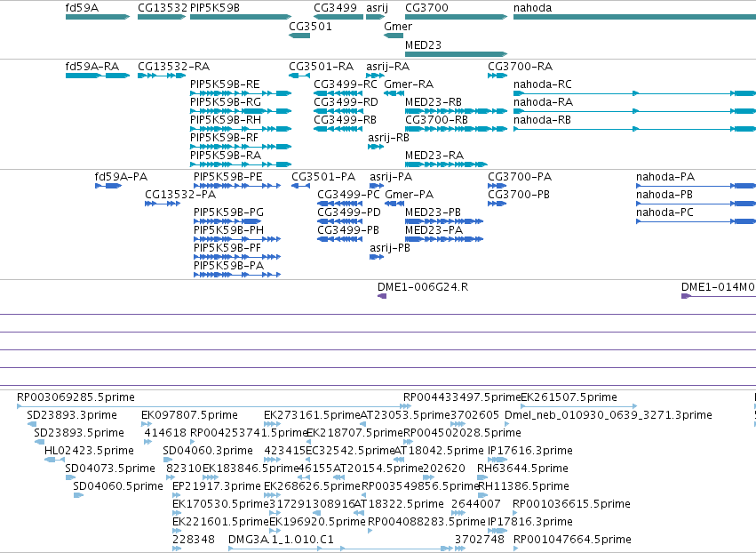Viewport: 756px width, 553px height.
Task: Click protein nahoda-PA
Action: [665, 177]
